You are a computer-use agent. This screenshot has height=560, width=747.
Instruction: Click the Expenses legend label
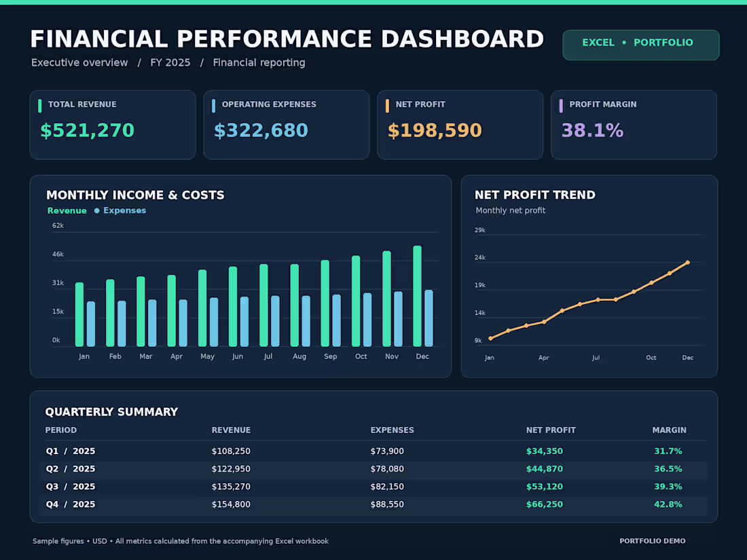pos(125,210)
